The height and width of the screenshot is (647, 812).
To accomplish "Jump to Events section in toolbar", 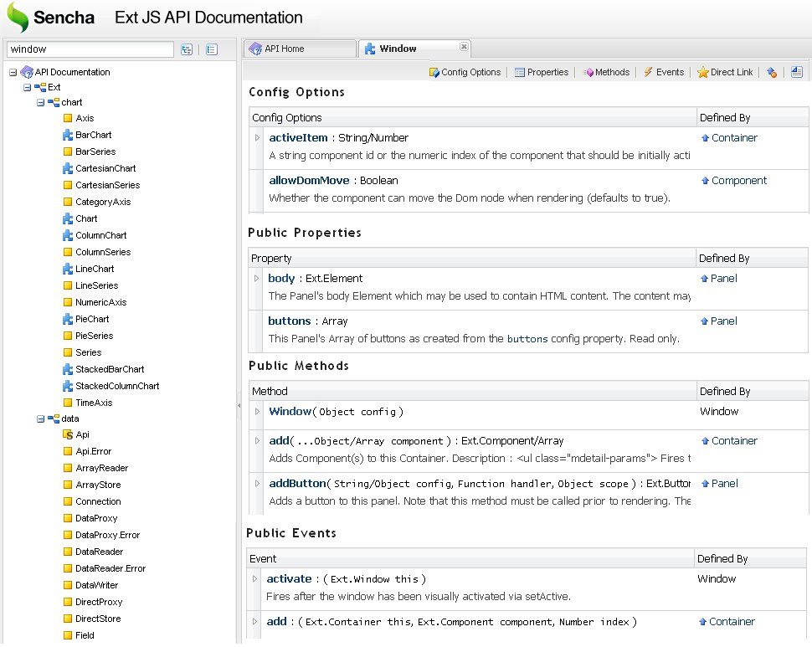I will tap(663, 73).
